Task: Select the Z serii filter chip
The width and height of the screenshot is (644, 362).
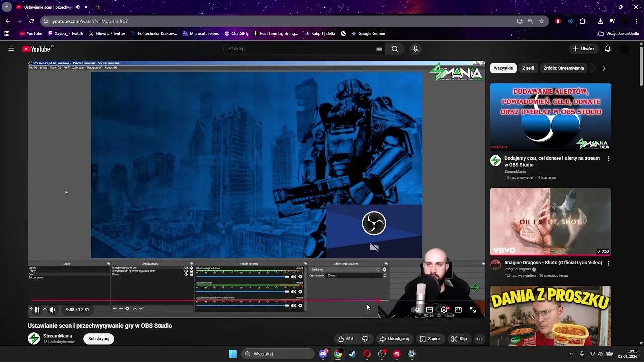Action: click(528, 68)
